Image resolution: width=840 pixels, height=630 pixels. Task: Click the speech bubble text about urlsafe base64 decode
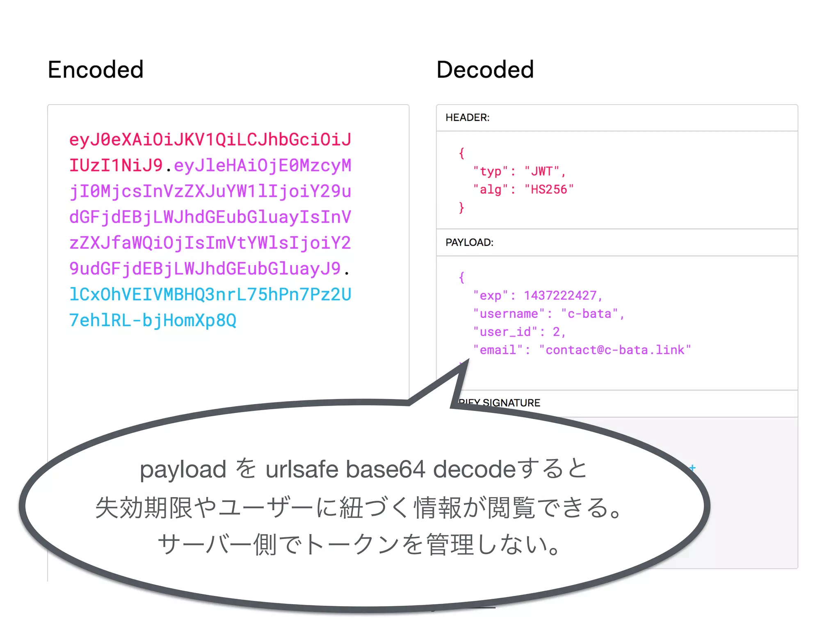363,469
